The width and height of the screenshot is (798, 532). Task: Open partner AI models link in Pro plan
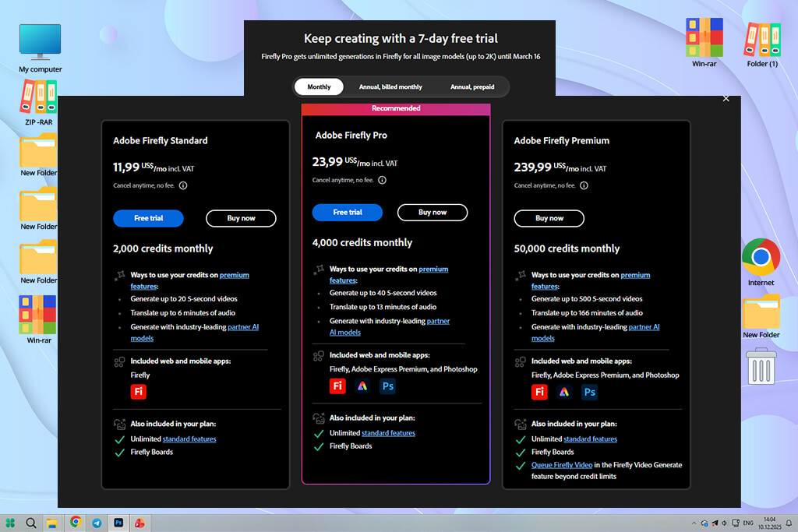pyautogui.click(x=438, y=321)
